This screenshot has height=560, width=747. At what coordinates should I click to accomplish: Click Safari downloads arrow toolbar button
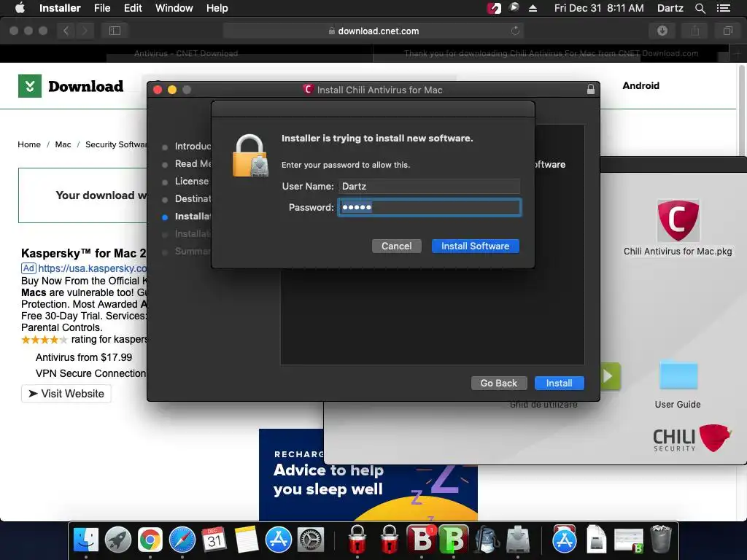662,31
